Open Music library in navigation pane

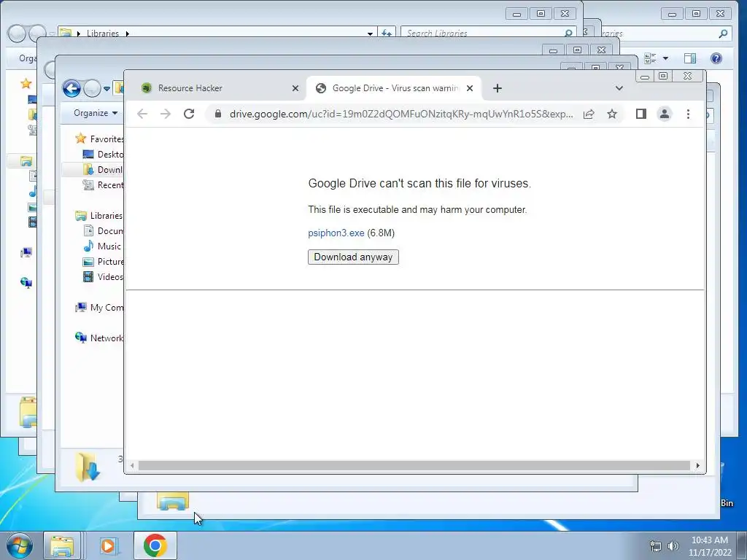[x=102, y=246]
